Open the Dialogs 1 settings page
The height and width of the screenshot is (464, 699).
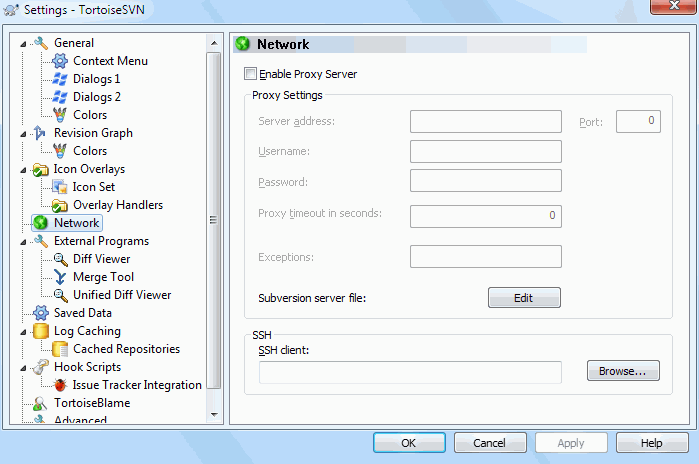click(96, 79)
